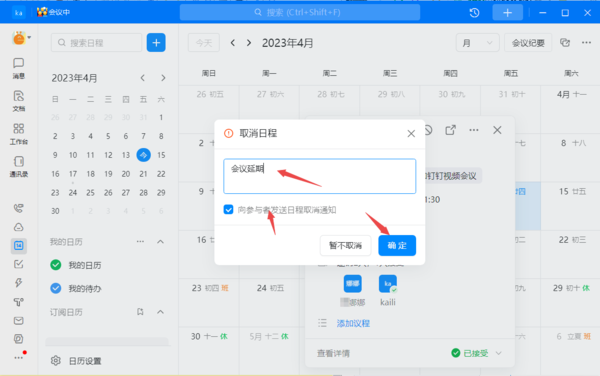
Task: Click the 今天 button
Action: [x=204, y=42]
